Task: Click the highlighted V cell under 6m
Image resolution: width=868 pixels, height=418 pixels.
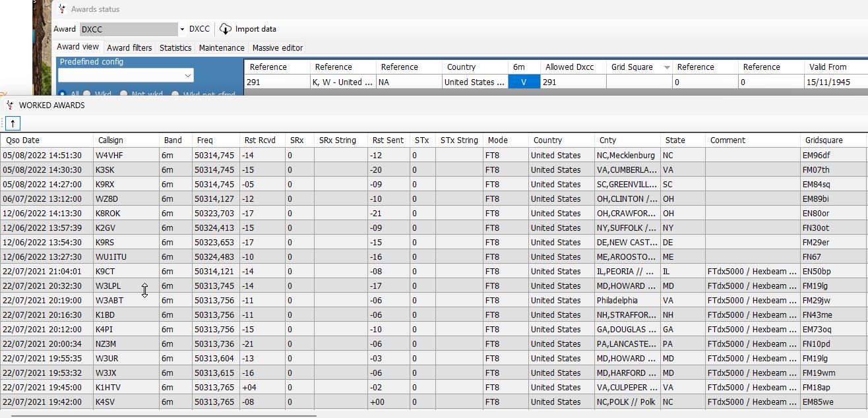Action: click(x=524, y=82)
